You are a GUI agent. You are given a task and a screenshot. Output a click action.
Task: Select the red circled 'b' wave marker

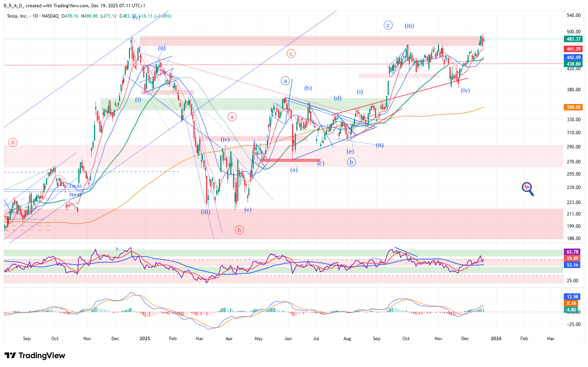click(239, 230)
